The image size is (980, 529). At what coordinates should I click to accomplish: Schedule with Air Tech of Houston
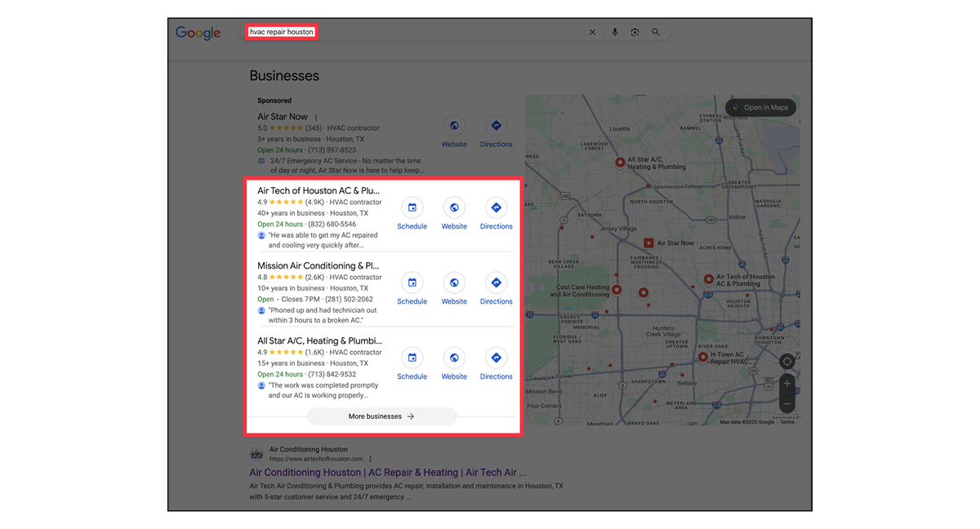click(x=412, y=208)
